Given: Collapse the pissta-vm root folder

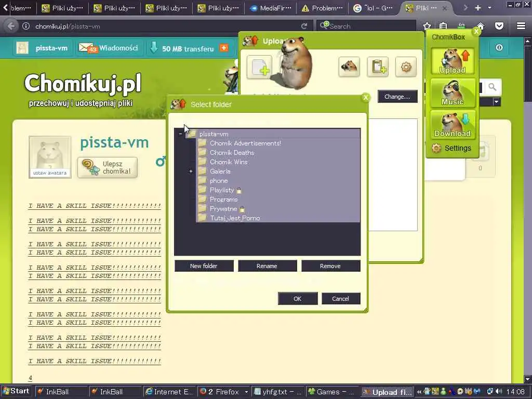Looking at the screenshot, I should (180, 134).
